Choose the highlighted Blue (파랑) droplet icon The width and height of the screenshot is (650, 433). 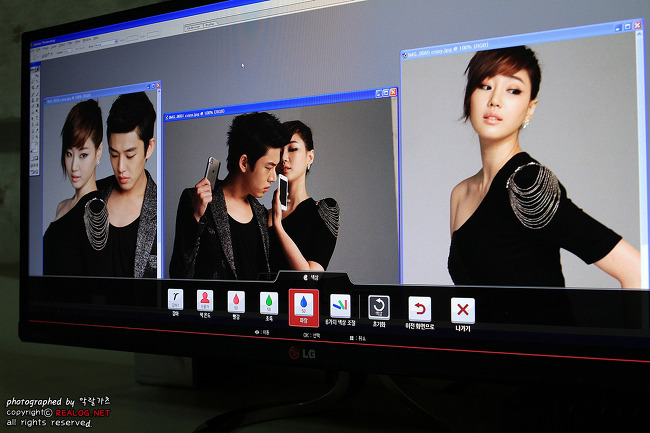(303, 307)
